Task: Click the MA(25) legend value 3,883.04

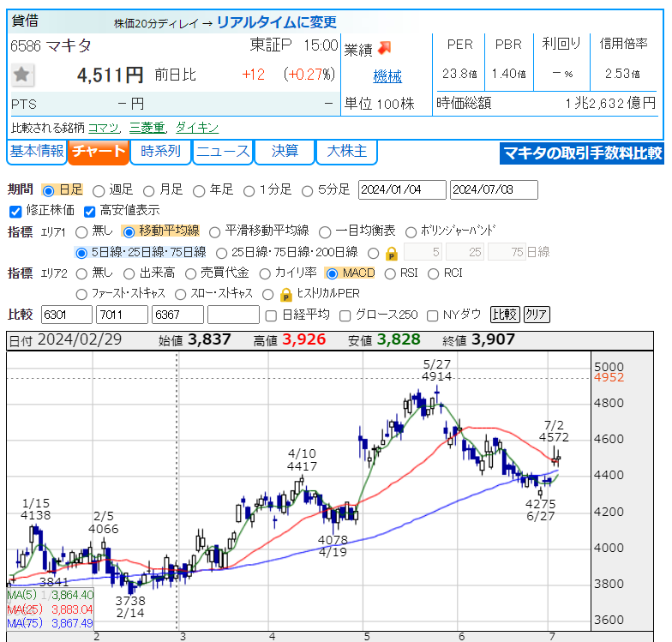Action: (72, 609)
